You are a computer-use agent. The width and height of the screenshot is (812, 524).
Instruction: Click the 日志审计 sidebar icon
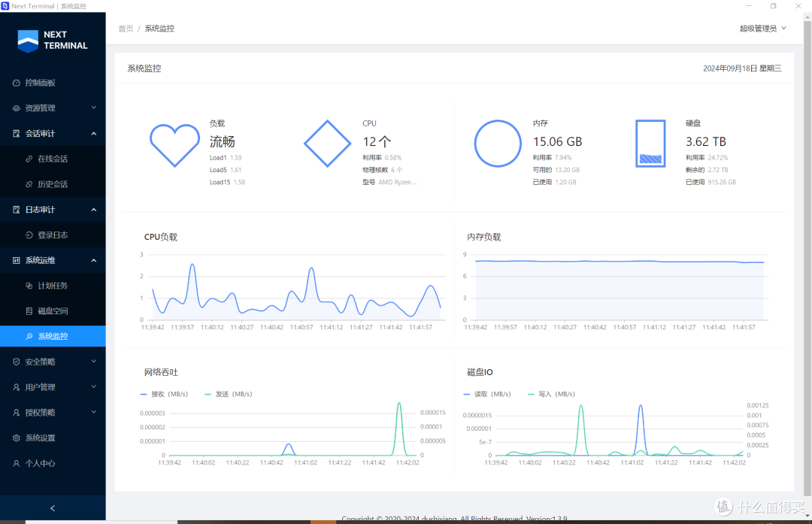[x=17, y=210]
